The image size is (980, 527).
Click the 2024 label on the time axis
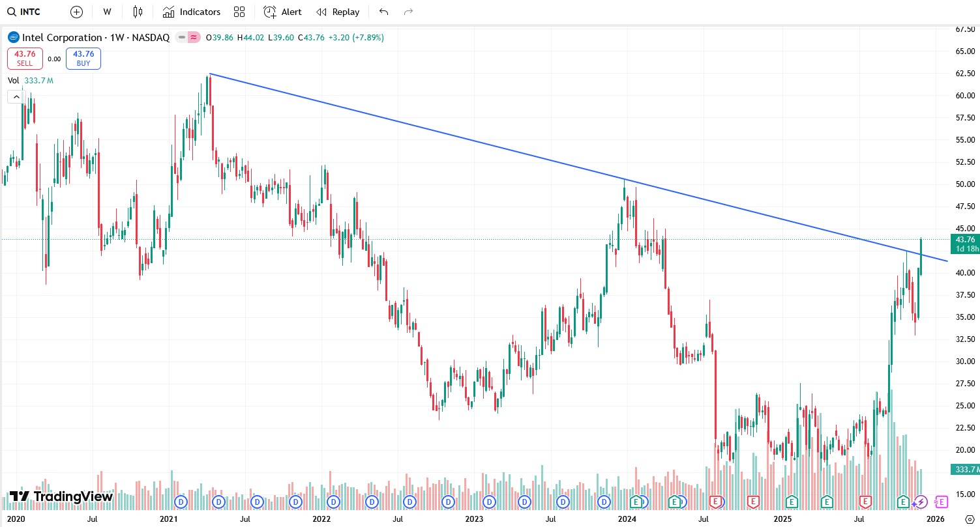click(x=627, y=519)
